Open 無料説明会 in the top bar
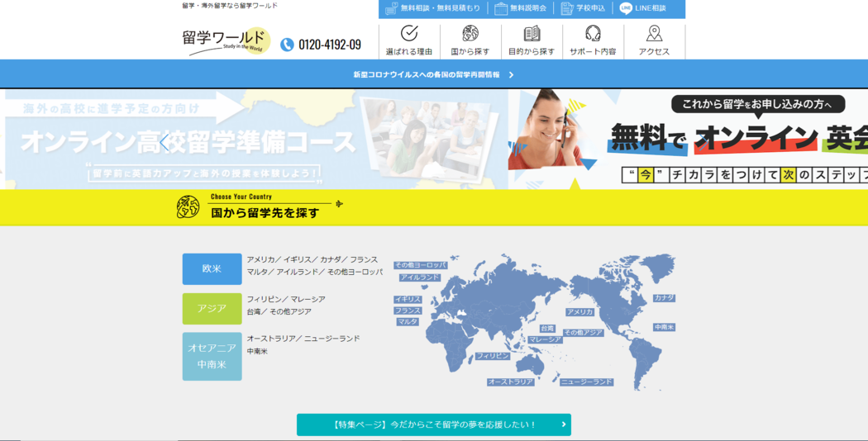 [x=520, y=8]
